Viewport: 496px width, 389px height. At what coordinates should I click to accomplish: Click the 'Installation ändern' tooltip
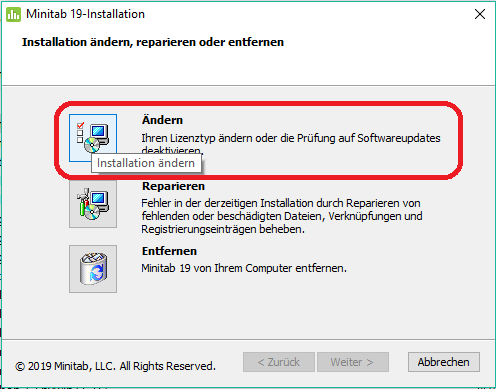click(146, 163)
